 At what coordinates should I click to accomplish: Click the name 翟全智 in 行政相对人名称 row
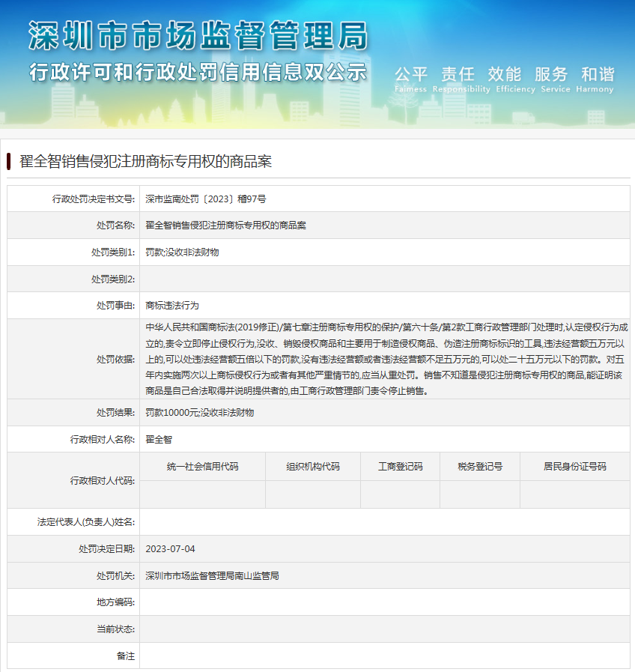click(159, 439)
